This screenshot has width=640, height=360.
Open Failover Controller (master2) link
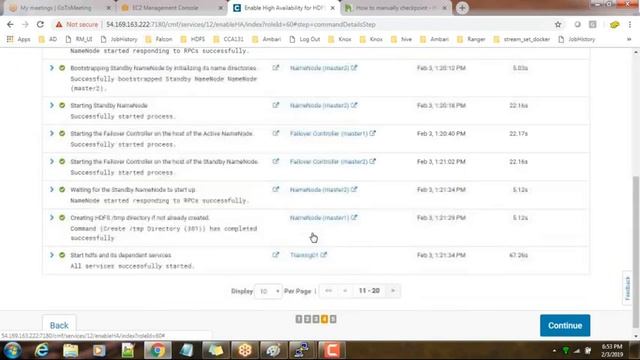[x=333, y=162]
